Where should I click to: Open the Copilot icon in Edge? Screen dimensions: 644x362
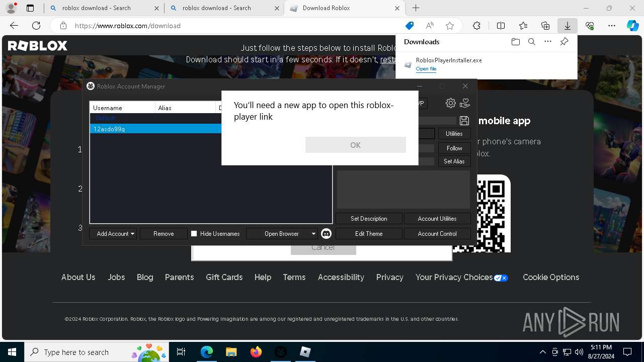tap(632, 26)
